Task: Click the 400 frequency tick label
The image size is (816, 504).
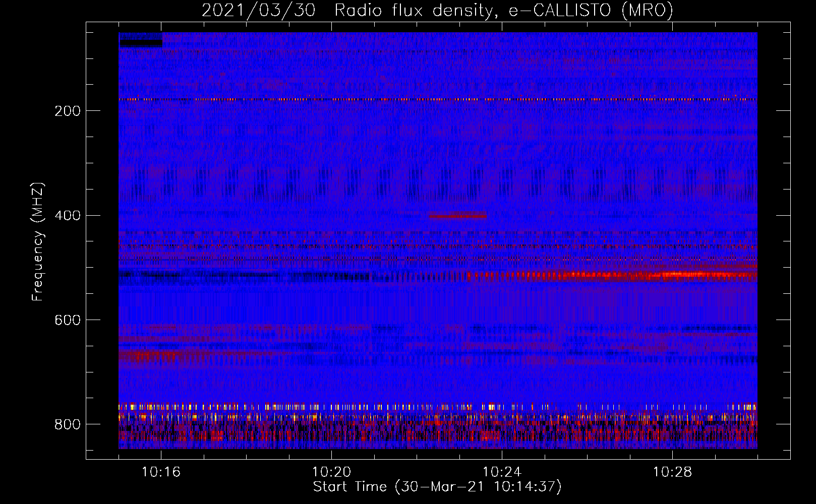Action: coord(68,216)
